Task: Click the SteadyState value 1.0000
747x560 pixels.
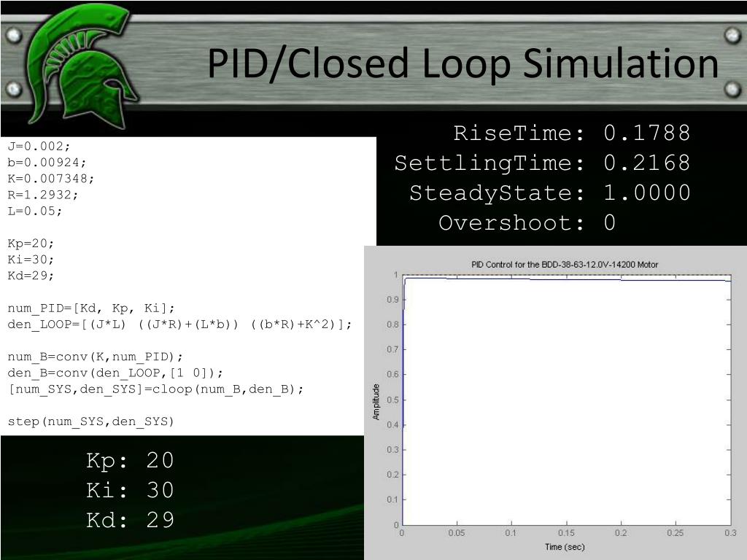Action: pos(647,192)
